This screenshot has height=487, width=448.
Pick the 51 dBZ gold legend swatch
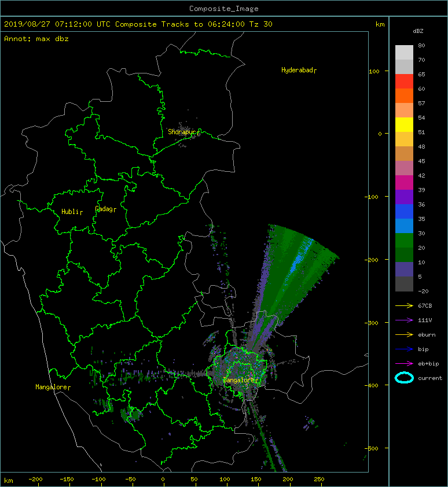pyautogui.click(x=404, y=139)
